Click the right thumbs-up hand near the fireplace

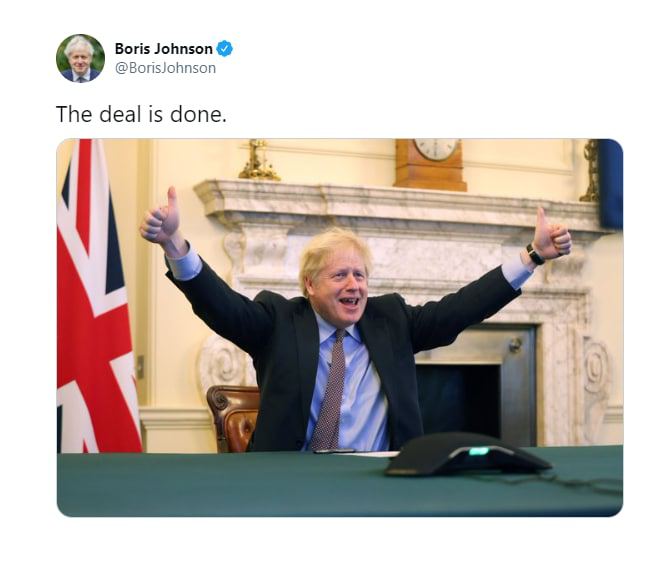(x=551, y=235)
